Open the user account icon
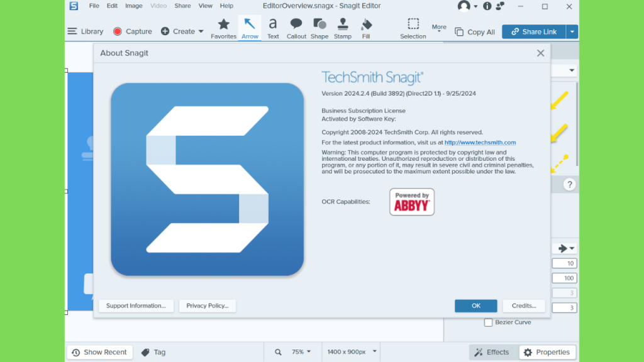 click(x=464, y=6)
